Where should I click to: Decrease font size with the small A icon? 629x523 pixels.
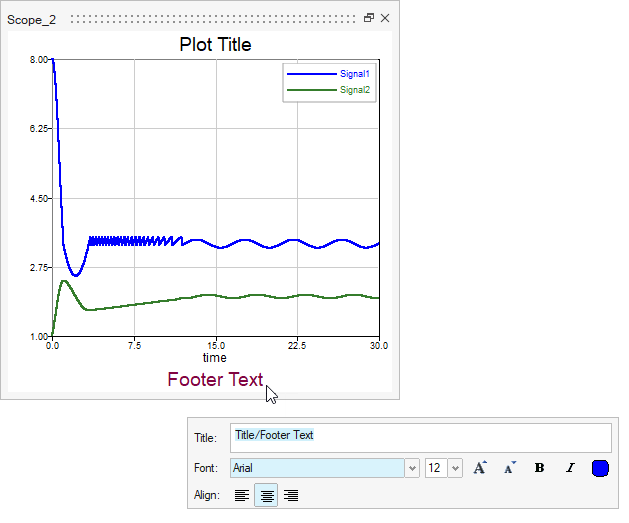point(509,468)
